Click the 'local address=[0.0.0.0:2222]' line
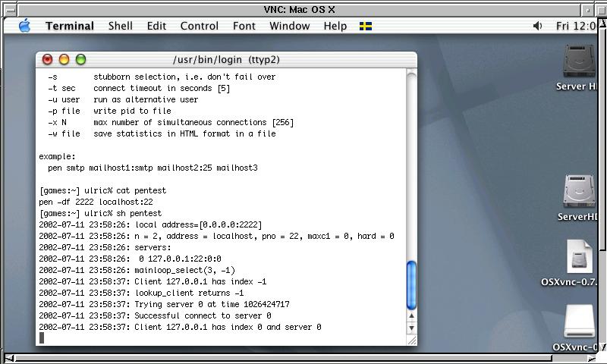Viewport: 607px width, 364px height. pos(150,224)
